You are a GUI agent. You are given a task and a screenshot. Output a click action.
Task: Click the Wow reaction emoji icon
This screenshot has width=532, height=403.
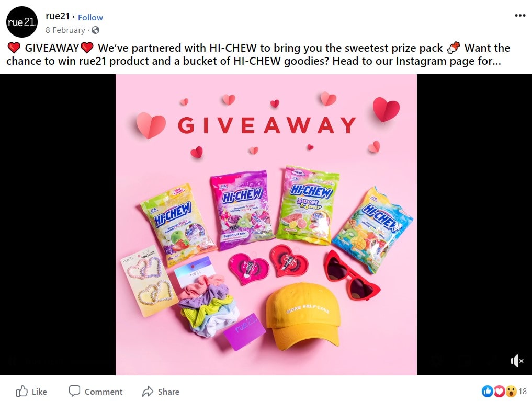click(511, 391)
